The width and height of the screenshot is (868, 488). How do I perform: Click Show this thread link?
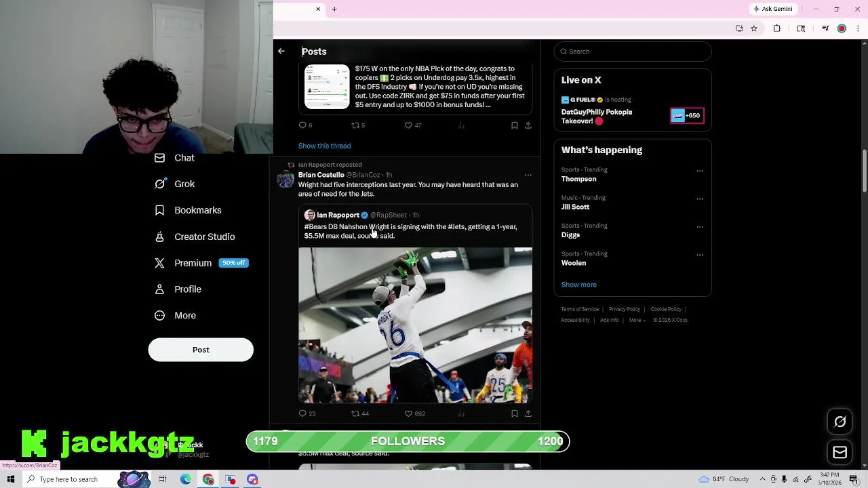pyautogui.click(x=324, y=146)
